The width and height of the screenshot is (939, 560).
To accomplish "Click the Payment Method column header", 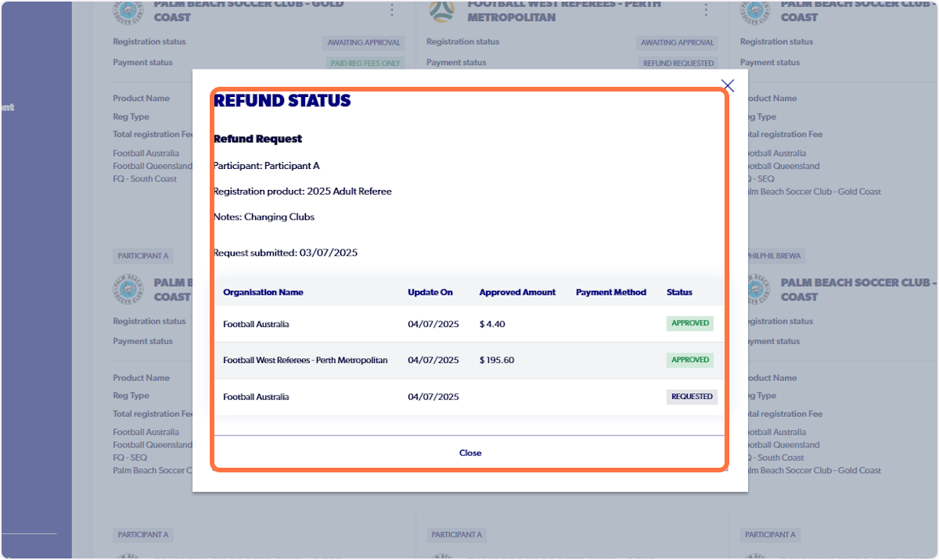I will point(611,293).
